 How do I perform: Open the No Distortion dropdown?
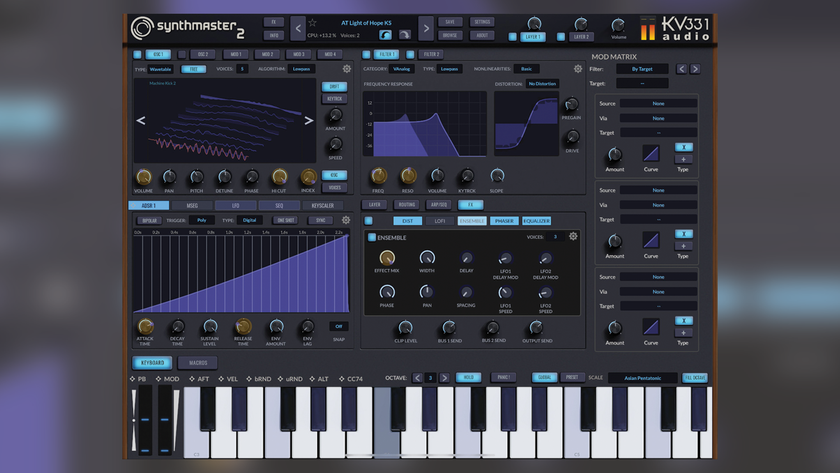pos(542,84)
